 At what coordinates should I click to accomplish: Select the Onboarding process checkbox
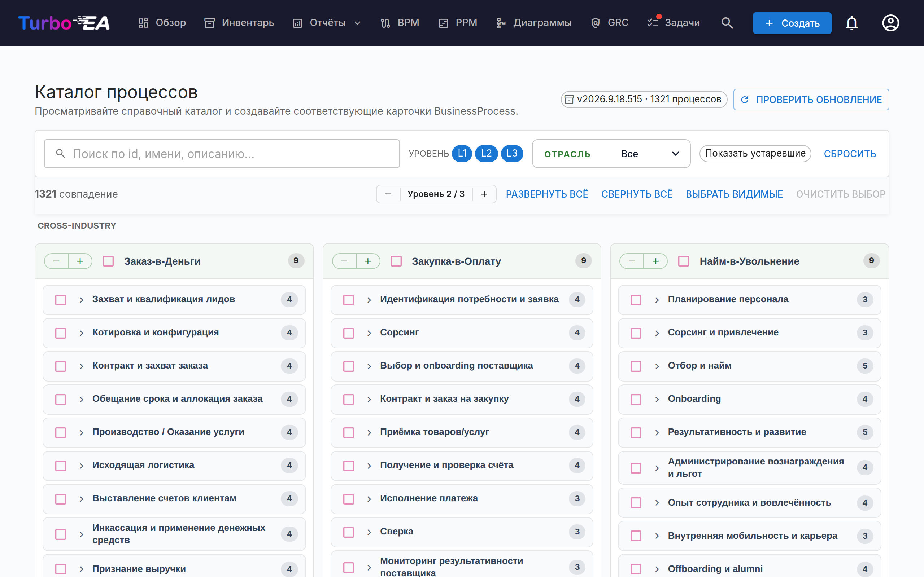point(636,399)
